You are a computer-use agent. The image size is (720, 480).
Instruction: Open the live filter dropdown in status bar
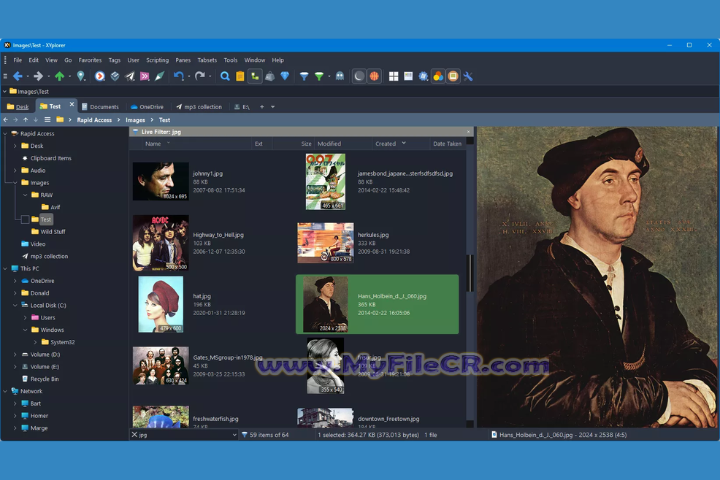coord(234,435)
